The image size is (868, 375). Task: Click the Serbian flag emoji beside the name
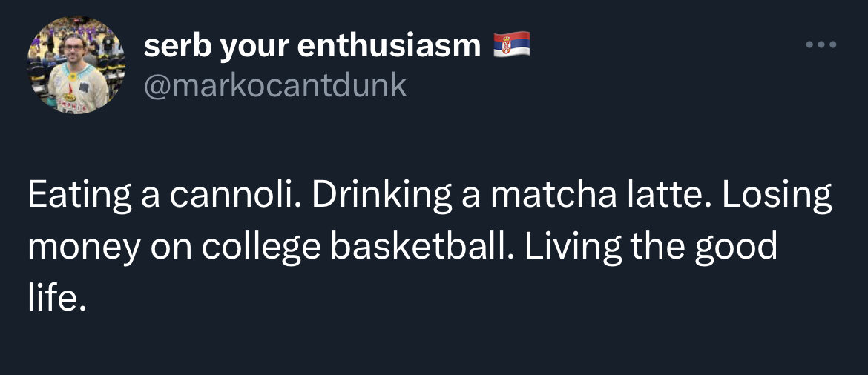(512, 44)
